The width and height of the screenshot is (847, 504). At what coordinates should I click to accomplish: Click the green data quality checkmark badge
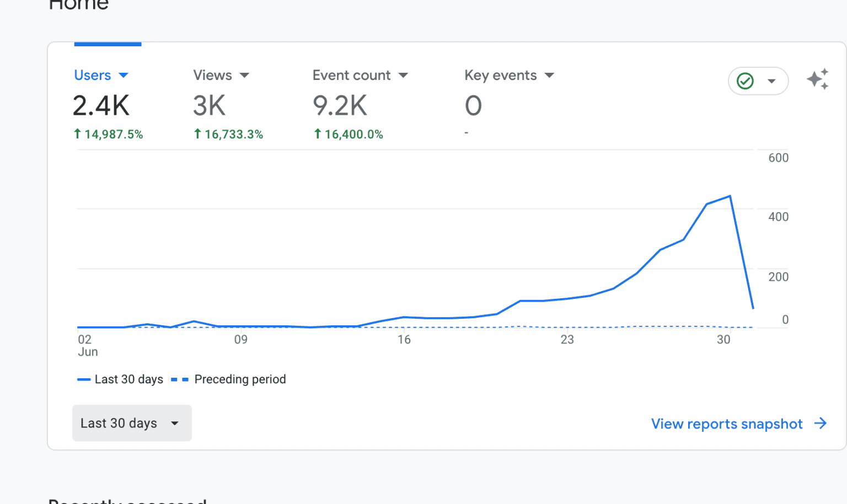[746, 81]
